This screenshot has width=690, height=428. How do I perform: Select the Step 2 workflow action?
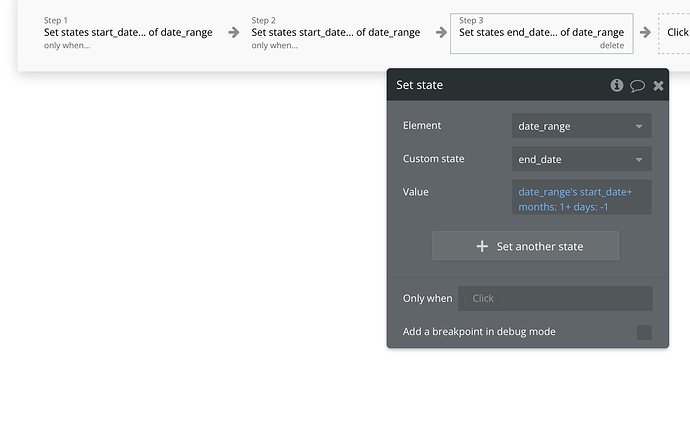[x=335, y=32]
